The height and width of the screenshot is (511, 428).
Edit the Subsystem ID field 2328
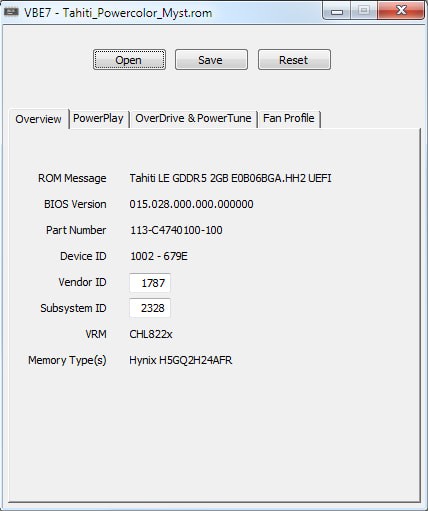pyautogui.click(x=150, y=308)
